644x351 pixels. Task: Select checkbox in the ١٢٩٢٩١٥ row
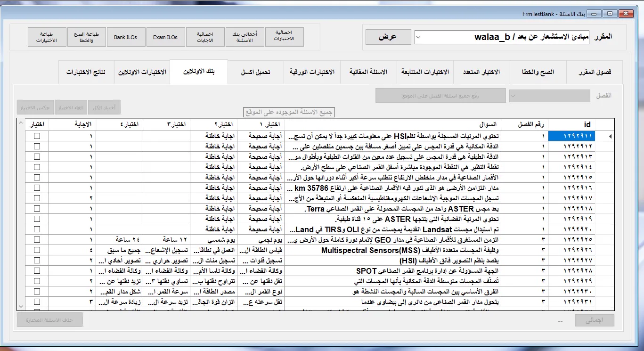37,177
